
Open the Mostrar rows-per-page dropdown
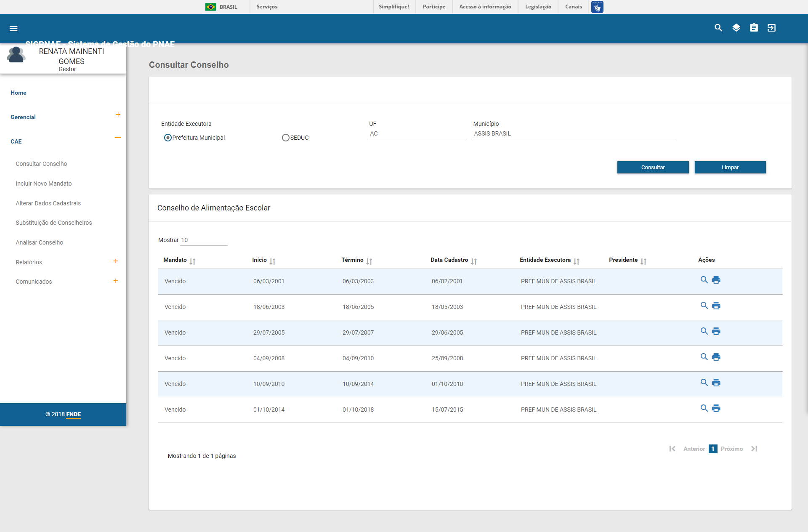[x=204, y=240]
